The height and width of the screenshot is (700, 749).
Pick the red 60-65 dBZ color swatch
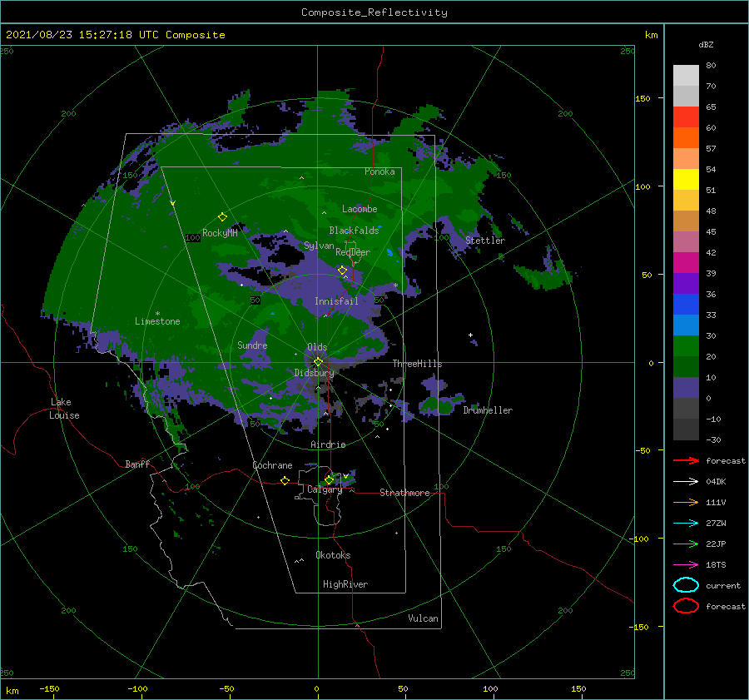pos(686,117)
